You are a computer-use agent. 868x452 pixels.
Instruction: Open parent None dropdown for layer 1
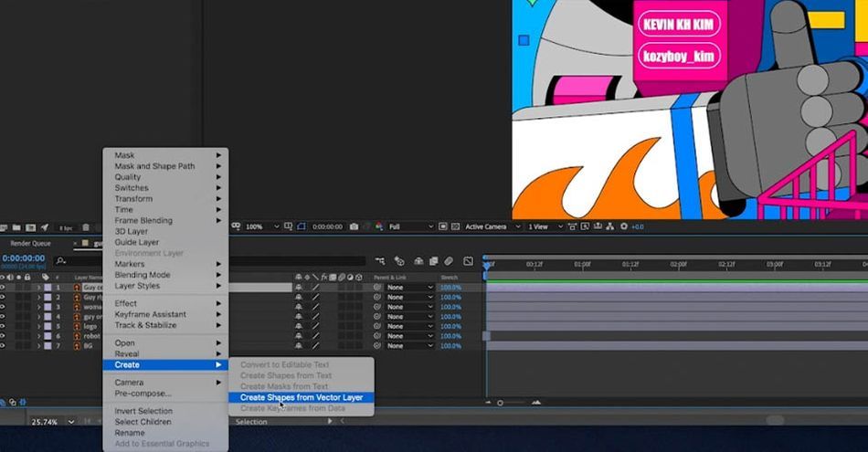pyautogui.click(x=409, y=288)
